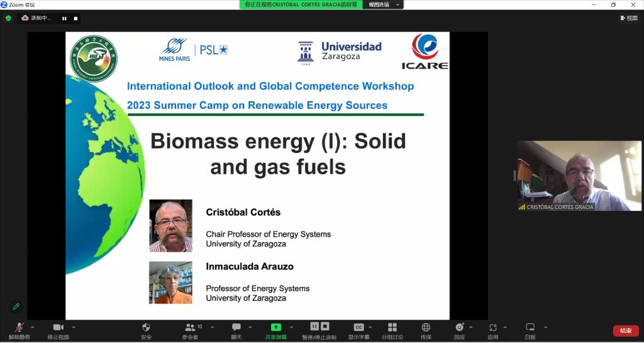Viewport: 644px width, 343px height.
Task: Open the View Options dropdown (视图选项)
Action: (x=384, y=4)
